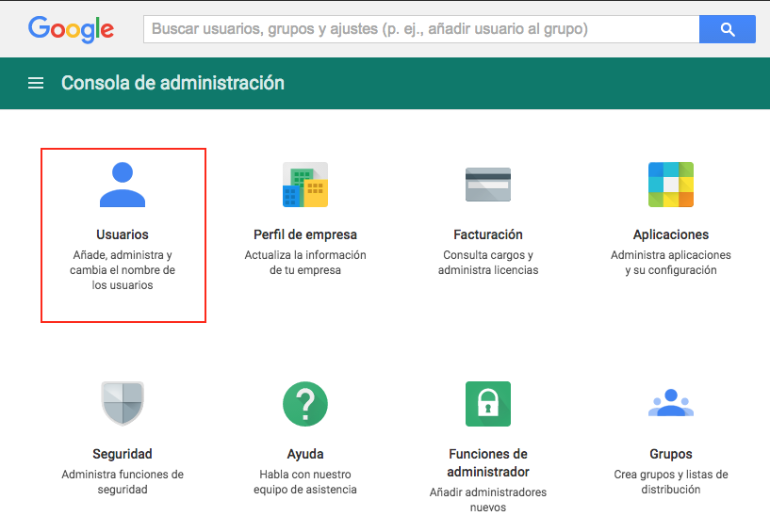Viewport: 770px width, 532px height.
Task: Click text 'Consulta cargos y administra licencias'
Action: (488, 263)
